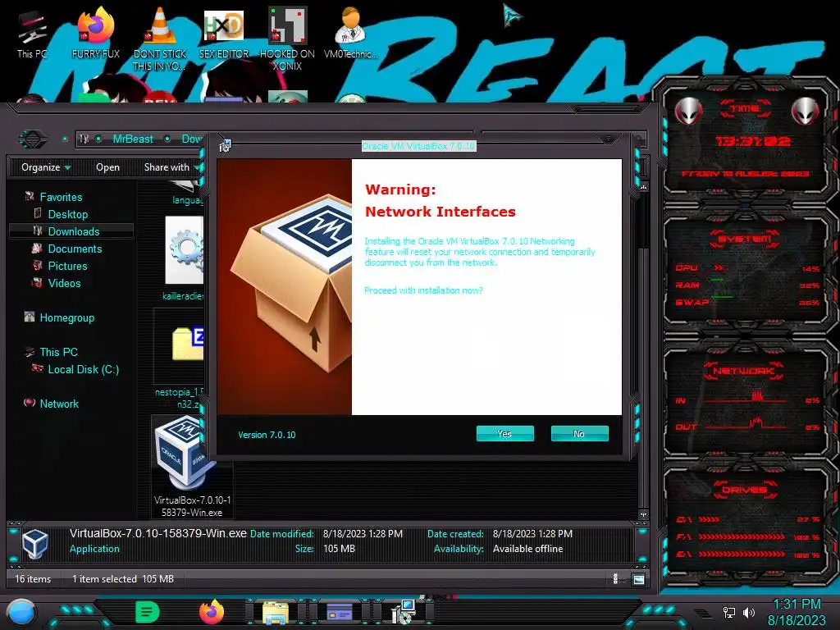The width and height of the screenshot is (840, 630).
Task: Click the Homegroup icon in navigation pane
Action: click(x=30, y=317)
